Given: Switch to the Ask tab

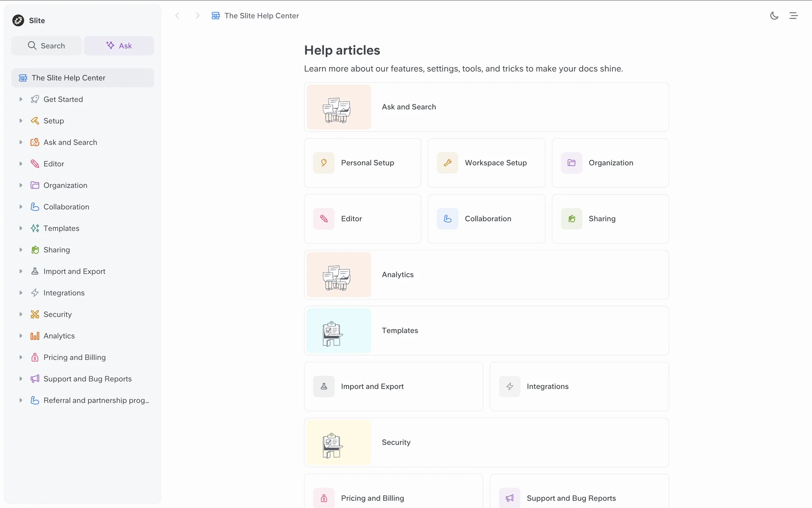Looking at the screenshot, I should coord(119,46).
